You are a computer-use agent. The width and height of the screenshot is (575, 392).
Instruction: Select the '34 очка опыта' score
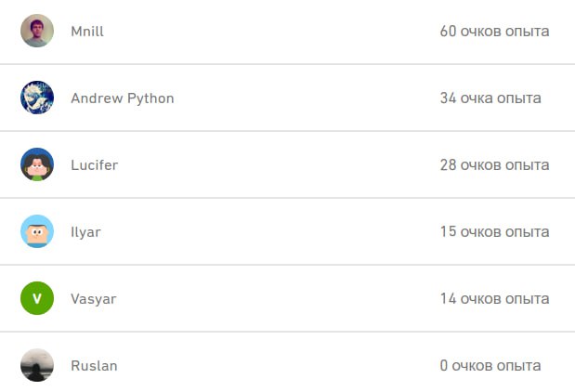490,98
